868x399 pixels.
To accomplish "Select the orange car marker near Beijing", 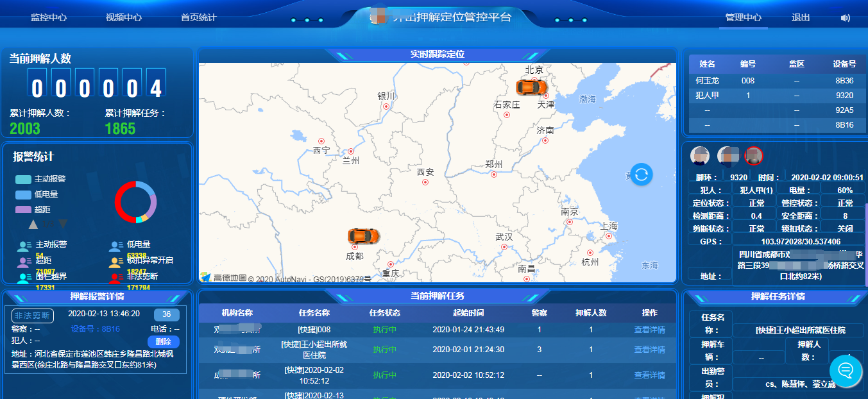I will click(532, 87).
